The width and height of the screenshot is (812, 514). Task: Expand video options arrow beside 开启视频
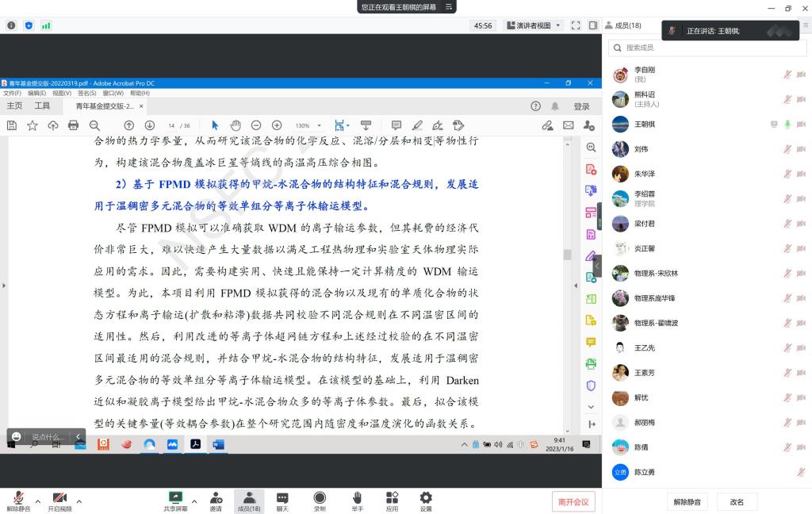79,501
